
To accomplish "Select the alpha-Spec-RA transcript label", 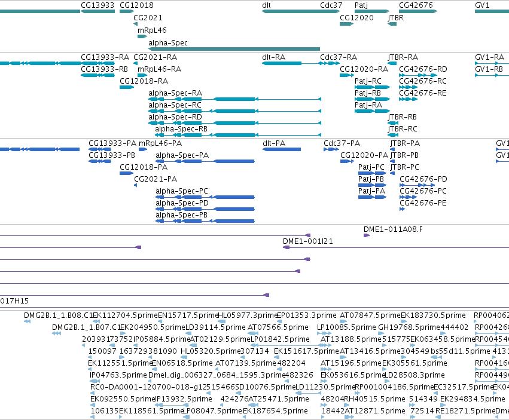I will tap(175, 93).
